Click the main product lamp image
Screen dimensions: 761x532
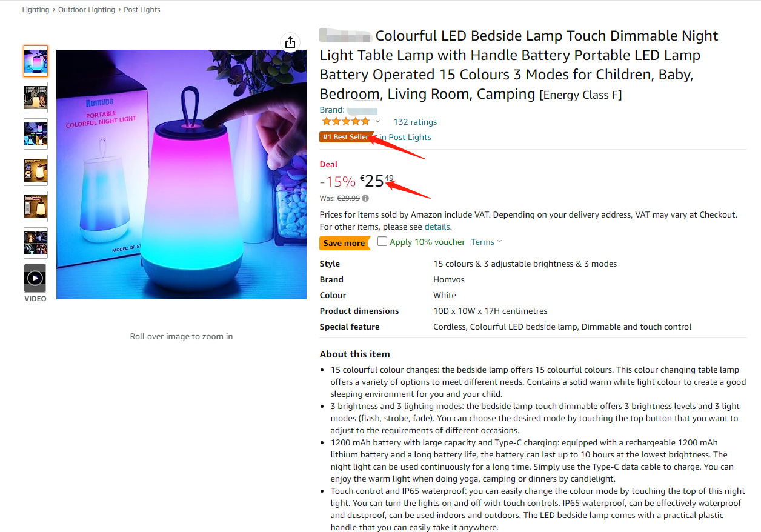click(x=181, y=175)
